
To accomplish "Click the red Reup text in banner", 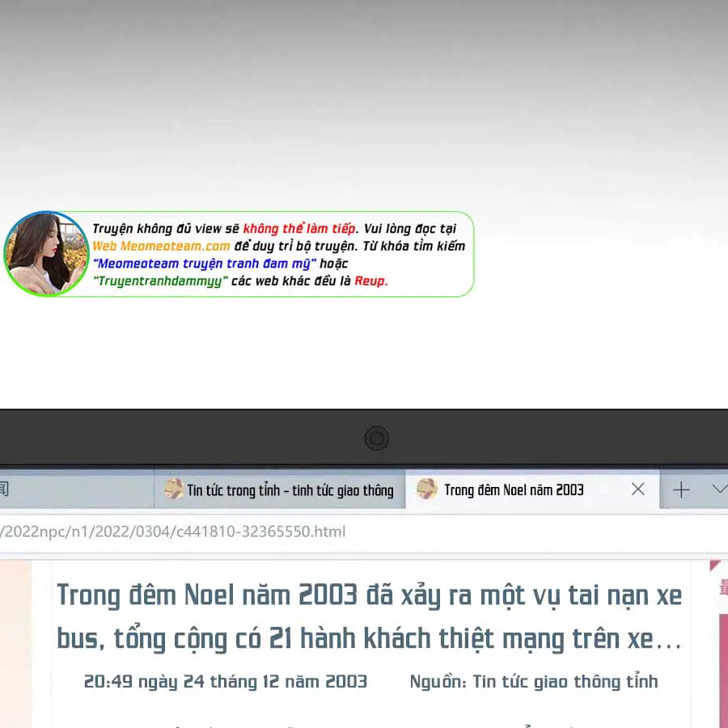I will click(x=370, y=281).
